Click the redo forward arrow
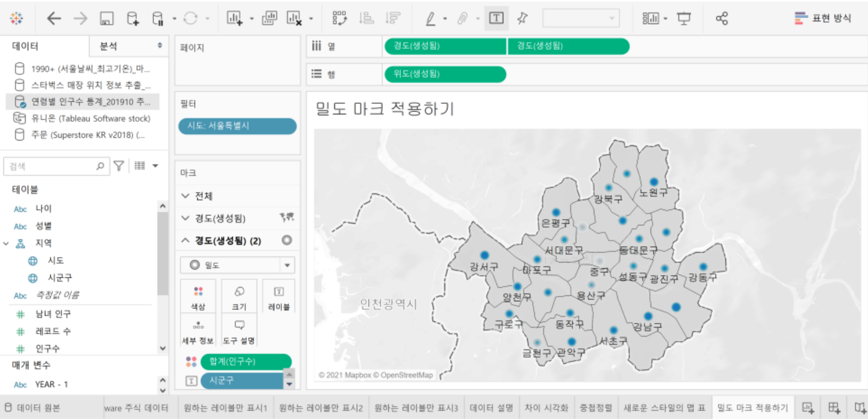 pyautogui.click(x=80, y=19)
